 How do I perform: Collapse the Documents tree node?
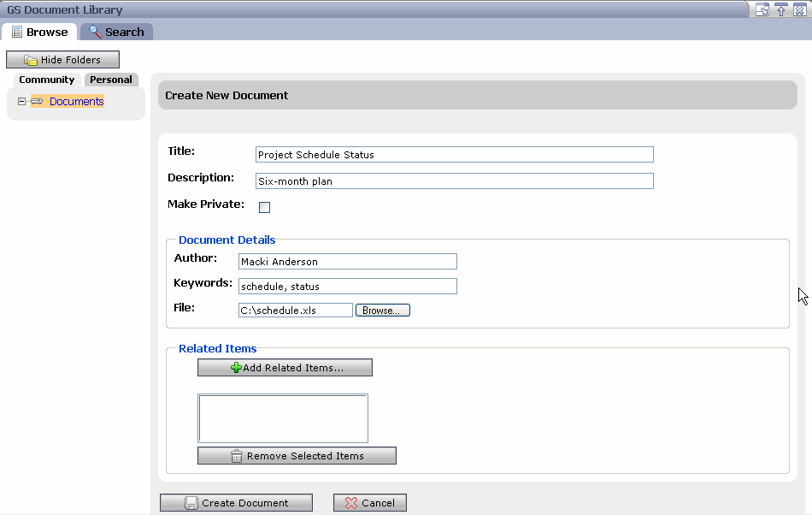point(21,102)
